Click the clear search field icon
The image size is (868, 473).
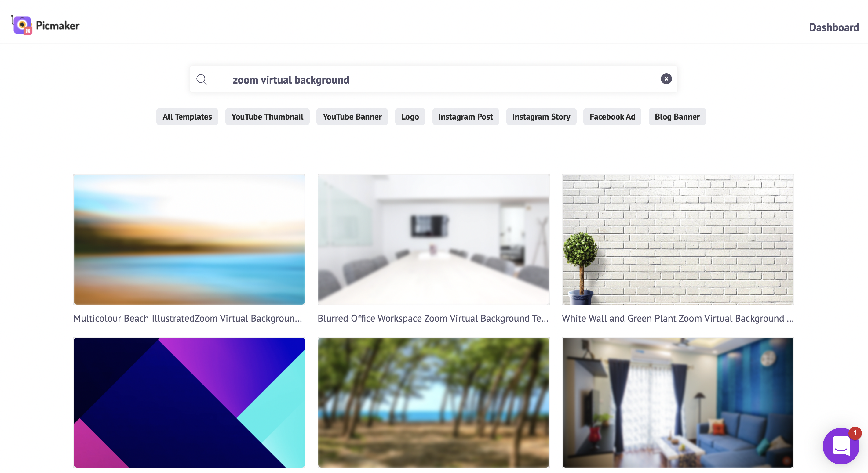(x=666, y=79)
